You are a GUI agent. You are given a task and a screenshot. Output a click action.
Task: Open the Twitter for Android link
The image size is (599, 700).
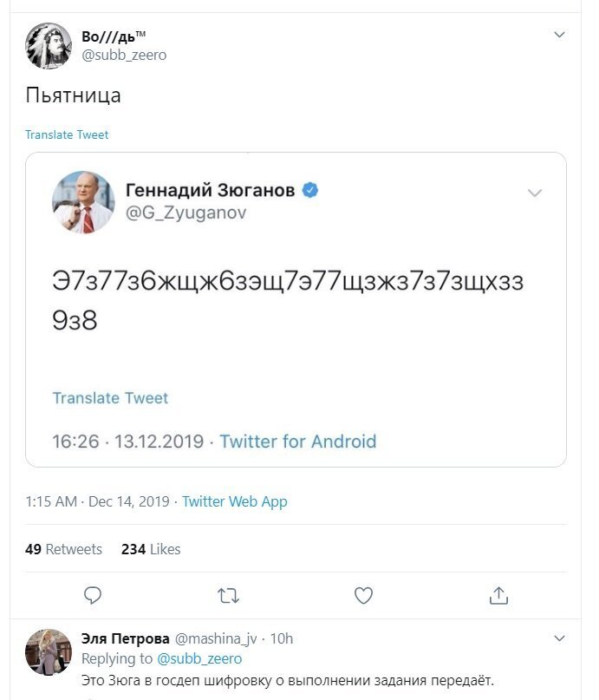(298, 442)
